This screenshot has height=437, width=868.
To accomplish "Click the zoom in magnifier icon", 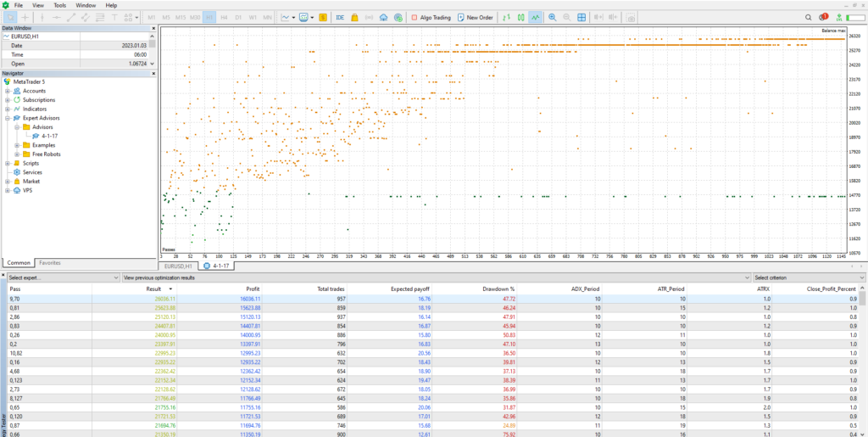I will (553, 17).
